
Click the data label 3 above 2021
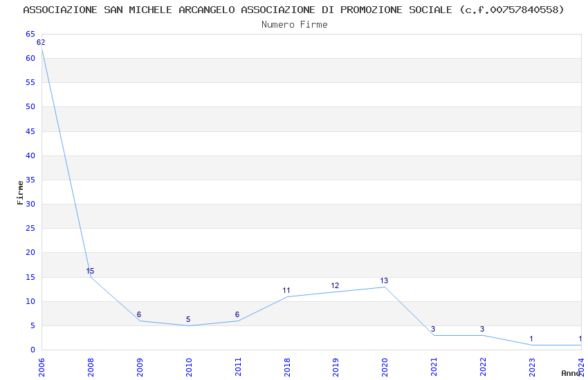click(433, 329)
